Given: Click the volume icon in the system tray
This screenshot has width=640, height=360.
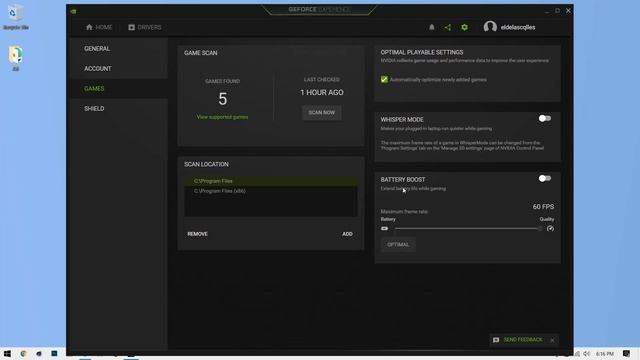Looking at the screenshot, I should pos(587,353).
